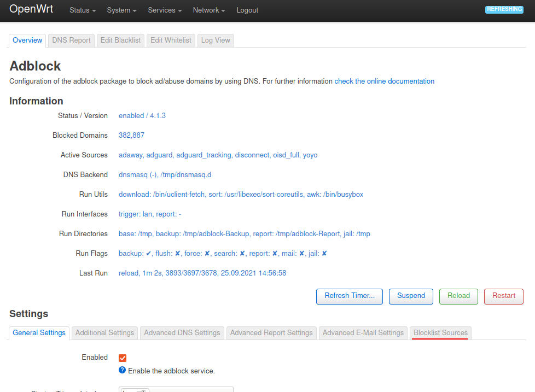Click the Refresh Timer... button
This screenshot has height=392, width=535.
[350, 296]
